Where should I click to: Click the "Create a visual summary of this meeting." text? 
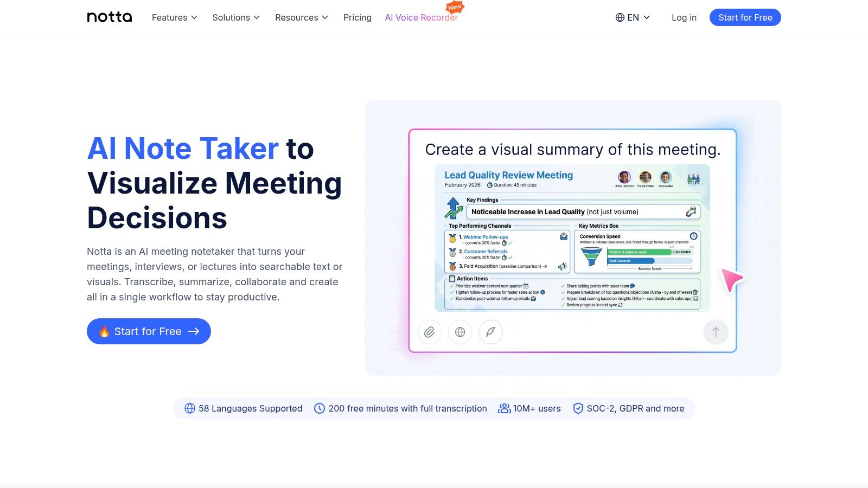(x=573, y=150)
